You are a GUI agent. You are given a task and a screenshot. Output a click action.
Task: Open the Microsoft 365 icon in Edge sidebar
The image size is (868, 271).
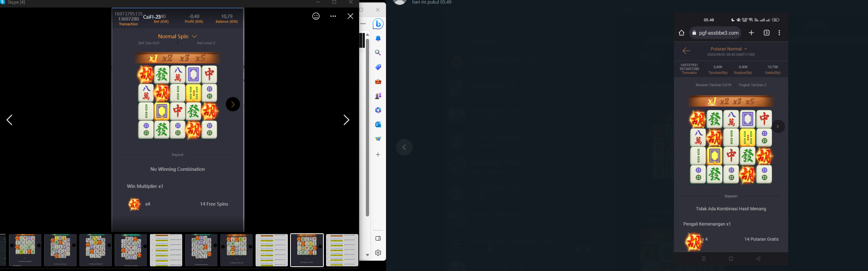coord(378,110)
